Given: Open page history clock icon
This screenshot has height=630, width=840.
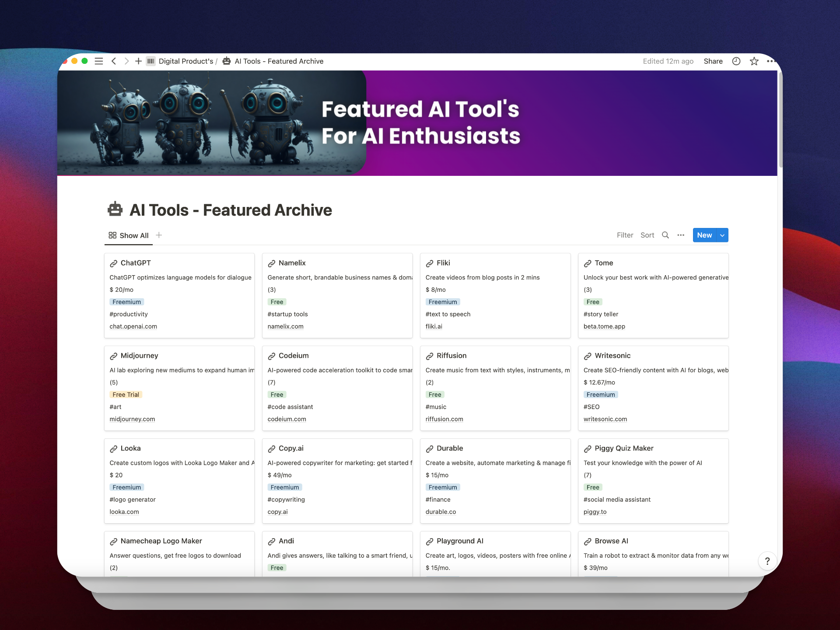Looking at the screenshot, I should 736,61.
